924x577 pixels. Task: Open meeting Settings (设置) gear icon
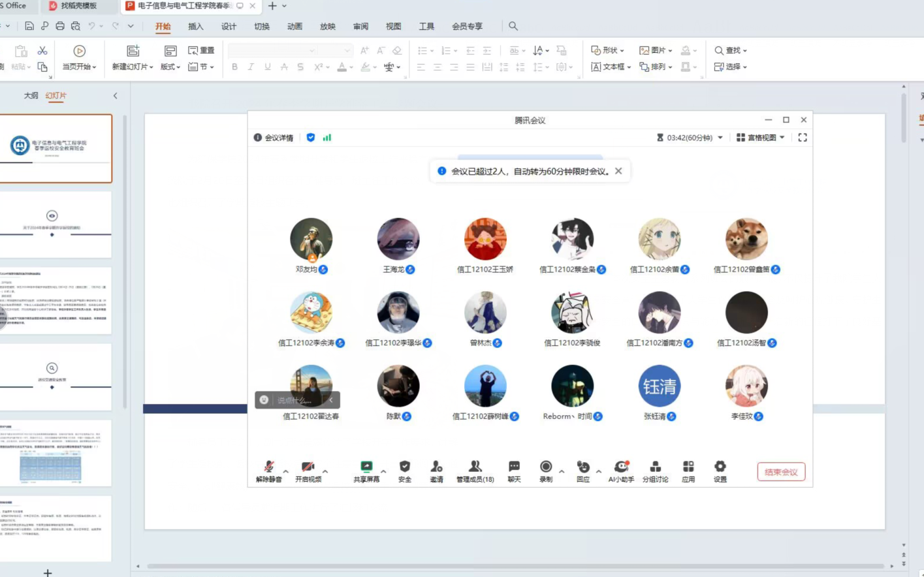pos(720,467)
